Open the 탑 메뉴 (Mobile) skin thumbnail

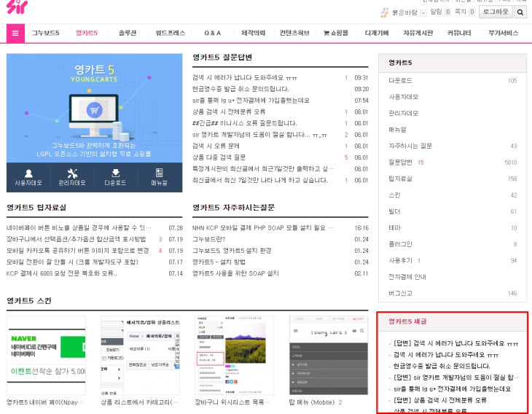pyautogui.click(x=329, y=355)
